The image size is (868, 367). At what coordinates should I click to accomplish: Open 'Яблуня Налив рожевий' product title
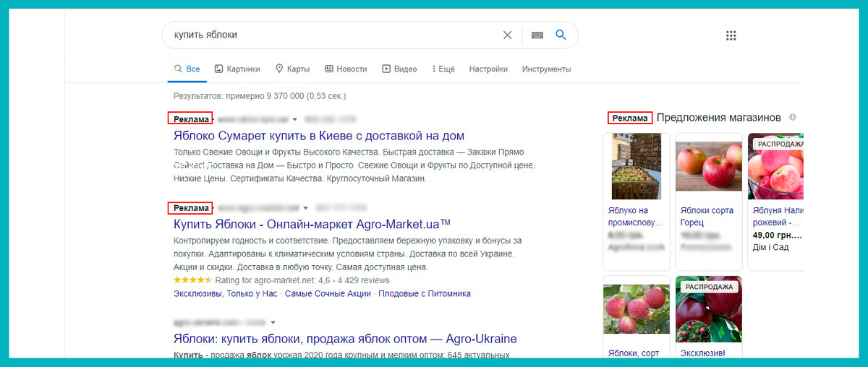click(778, 216)
